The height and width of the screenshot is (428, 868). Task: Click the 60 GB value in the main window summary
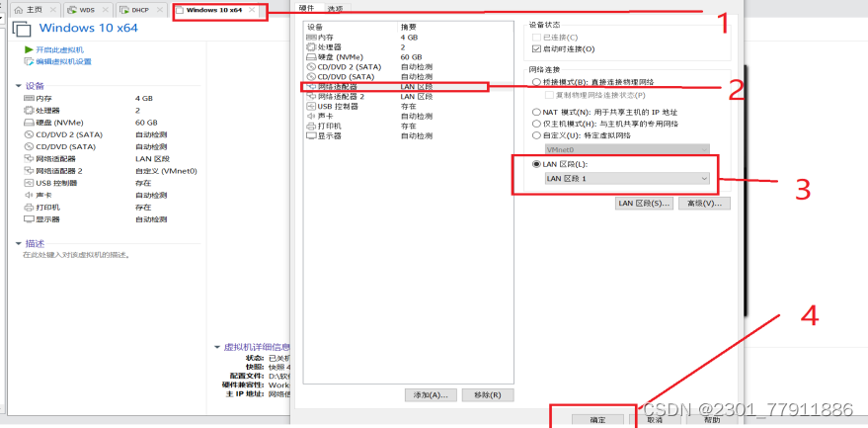pyautogui.click(x=146, y=123)
